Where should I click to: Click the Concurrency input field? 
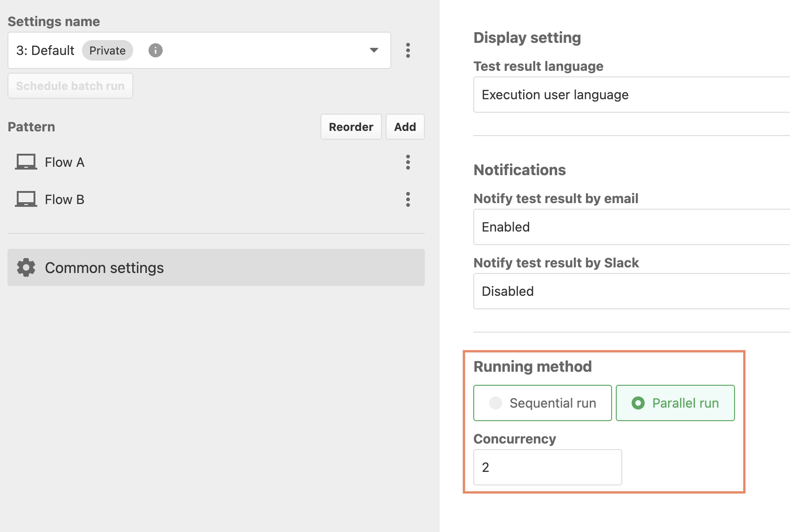[x=548, y=467]
